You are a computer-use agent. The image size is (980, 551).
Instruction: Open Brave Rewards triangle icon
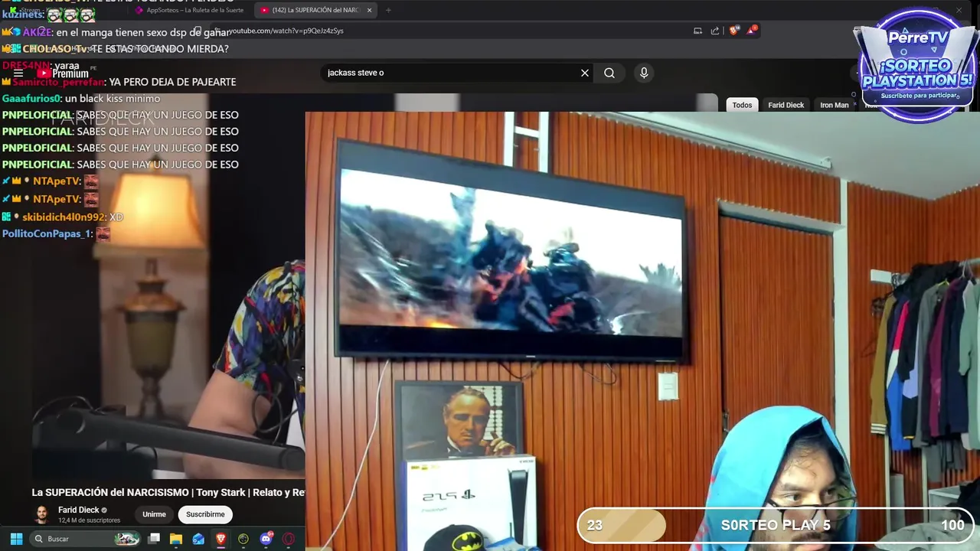pos(753,31)
